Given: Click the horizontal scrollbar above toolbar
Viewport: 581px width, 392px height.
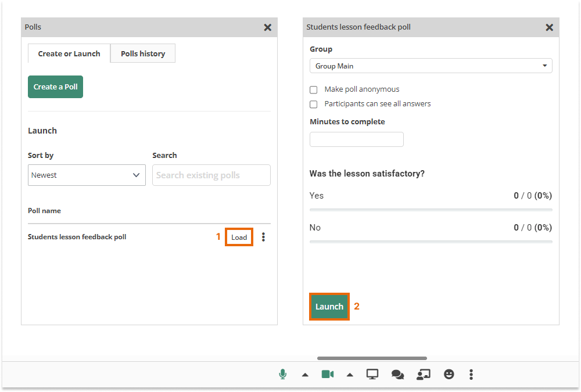Looking at the screenshot, I should point(372,358).
